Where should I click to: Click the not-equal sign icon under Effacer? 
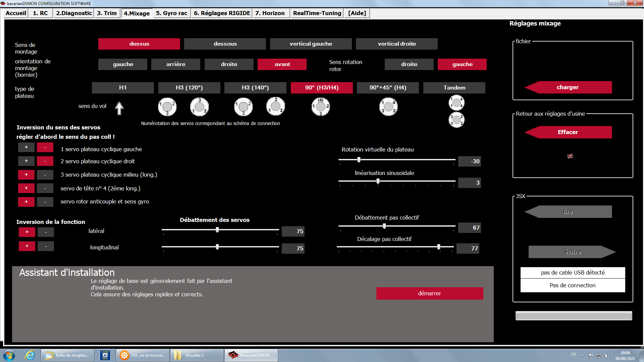(570, 156)
